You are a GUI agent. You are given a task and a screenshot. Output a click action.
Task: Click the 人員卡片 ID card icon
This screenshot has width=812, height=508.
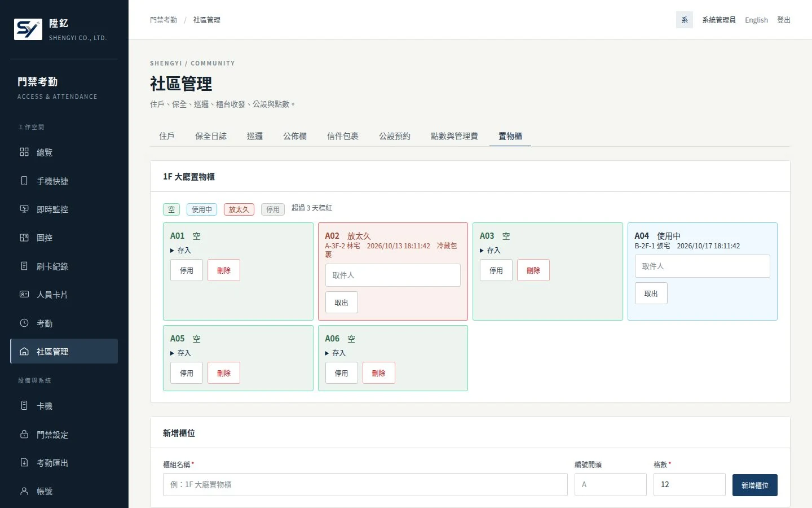click(x=24, y=294)
